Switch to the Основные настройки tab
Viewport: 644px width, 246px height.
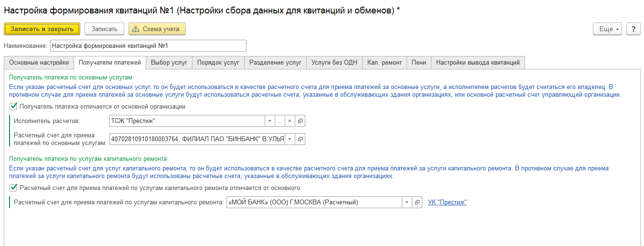click(x=39, y=63)
